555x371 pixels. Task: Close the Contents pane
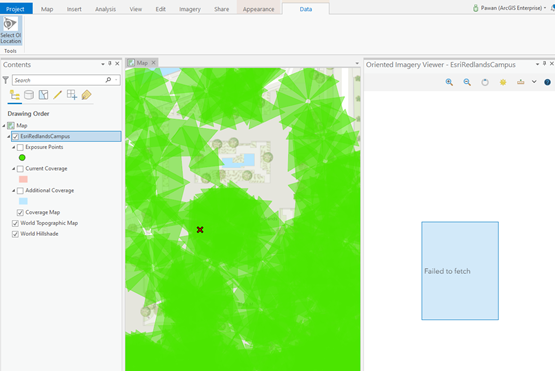117,64
